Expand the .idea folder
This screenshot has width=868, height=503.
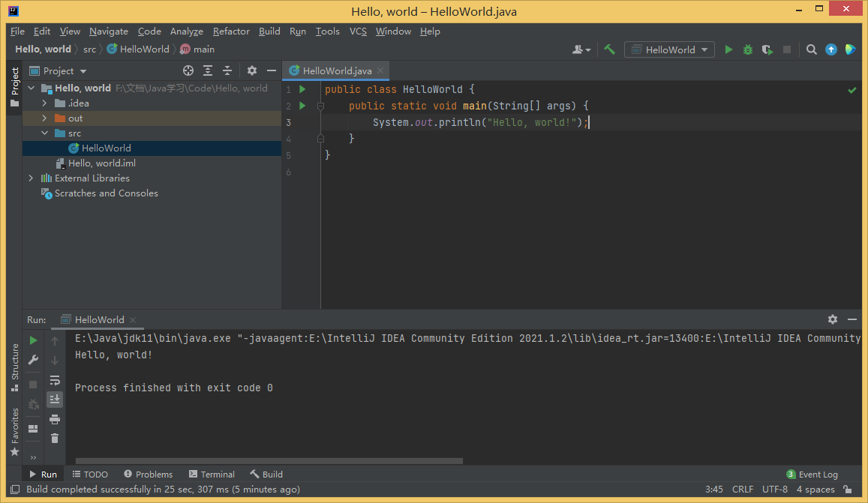pos(44,103)
